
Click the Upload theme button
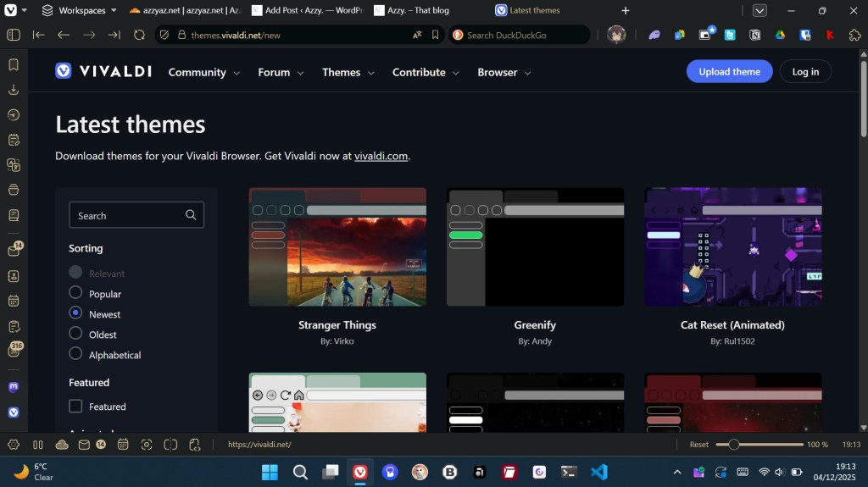[x=729, y=71]
